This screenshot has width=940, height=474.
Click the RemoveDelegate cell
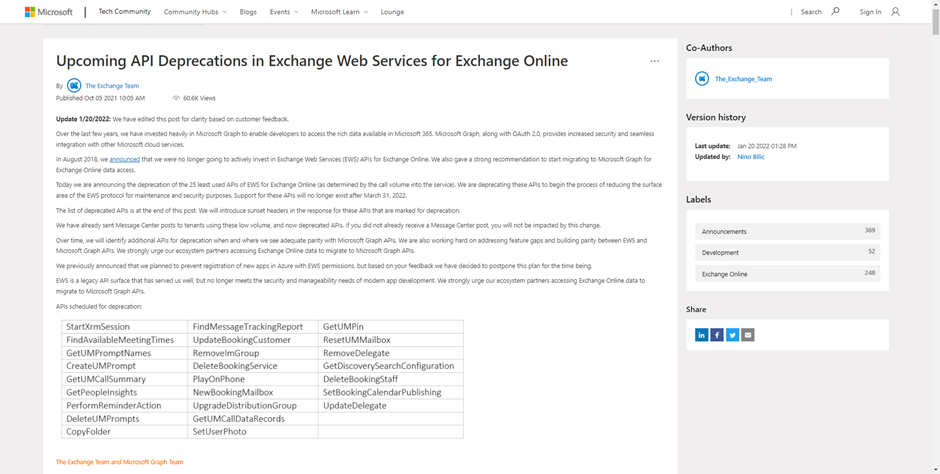(x=391, y=353)
